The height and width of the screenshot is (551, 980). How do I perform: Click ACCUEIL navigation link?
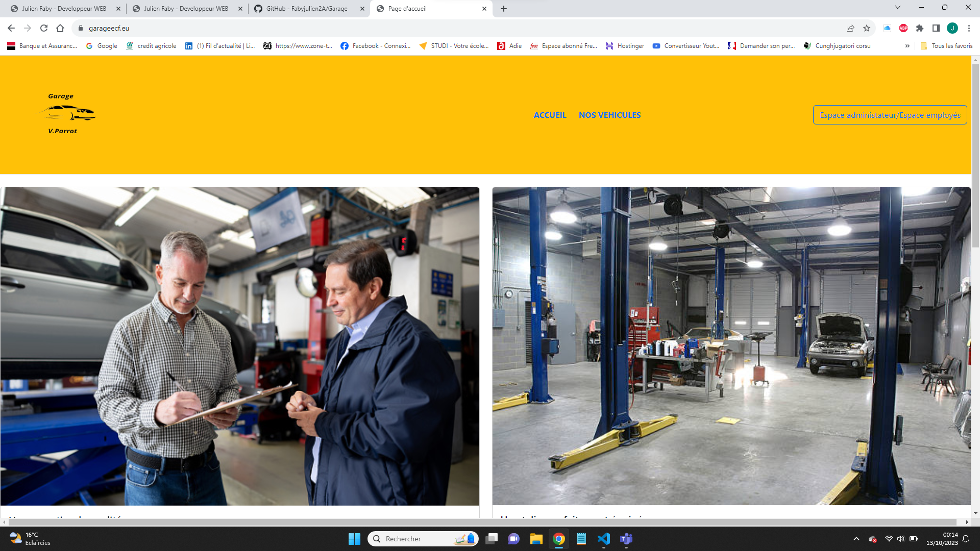click(x=550, y=115)
